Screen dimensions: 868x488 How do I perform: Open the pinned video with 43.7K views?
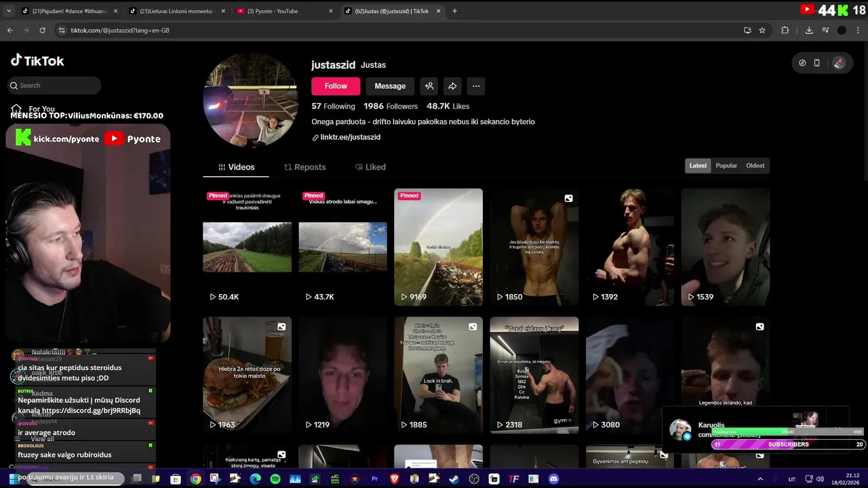click(x=343, y=247)
